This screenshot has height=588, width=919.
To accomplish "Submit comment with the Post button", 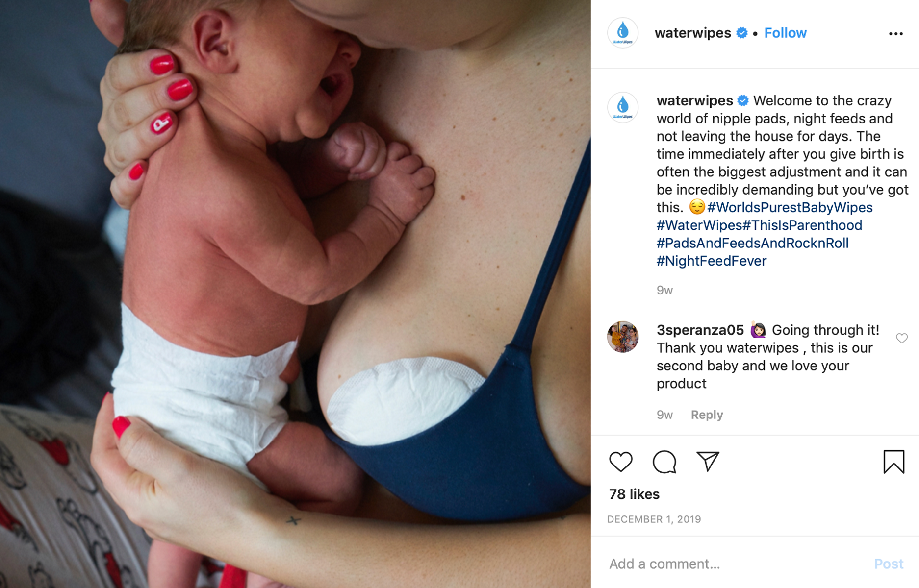I will (x=889, y=563).
